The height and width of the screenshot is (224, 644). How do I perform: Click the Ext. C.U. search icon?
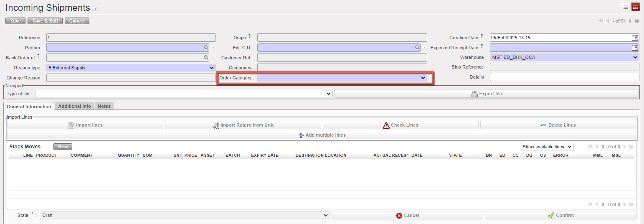point(417,48)
